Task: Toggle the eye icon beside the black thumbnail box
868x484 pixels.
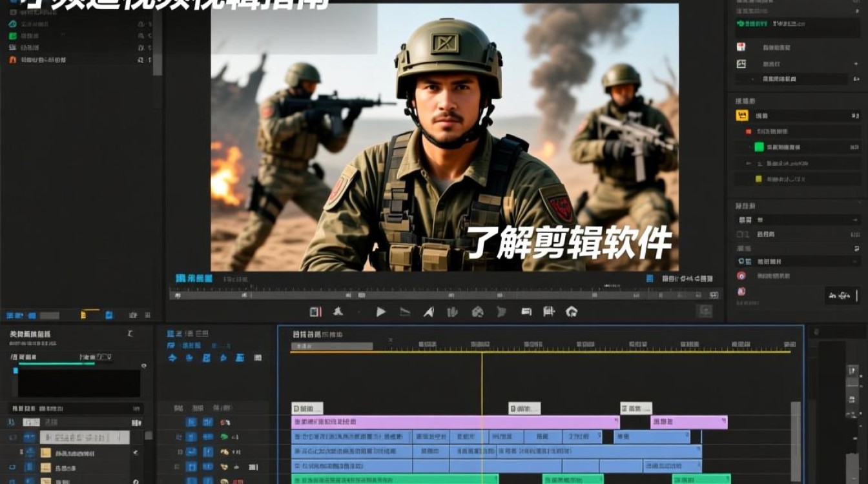Action: pyautogui.click(x=143, y=366)
